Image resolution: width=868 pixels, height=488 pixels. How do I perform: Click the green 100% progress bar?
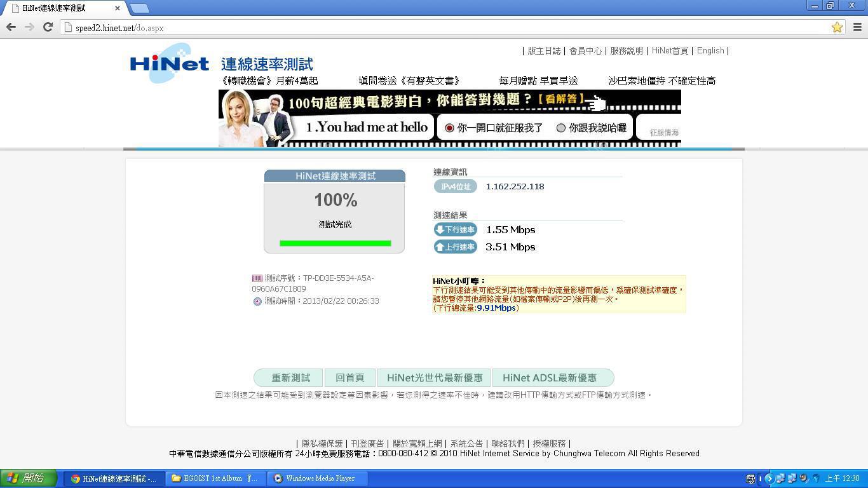click(335, 243)
